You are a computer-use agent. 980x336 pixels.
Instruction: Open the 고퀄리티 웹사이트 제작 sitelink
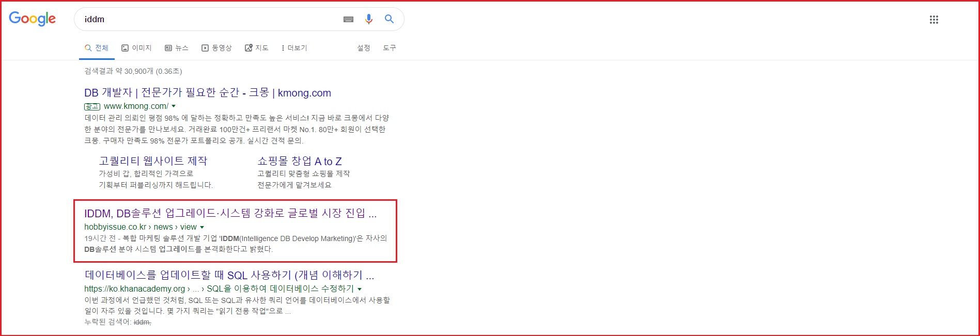(x=153, y=161)
